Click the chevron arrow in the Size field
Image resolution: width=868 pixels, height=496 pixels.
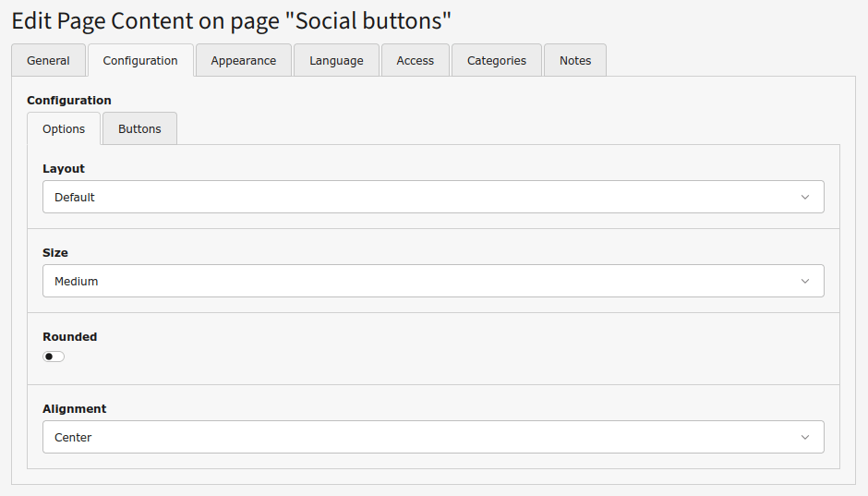pos(804,281)
